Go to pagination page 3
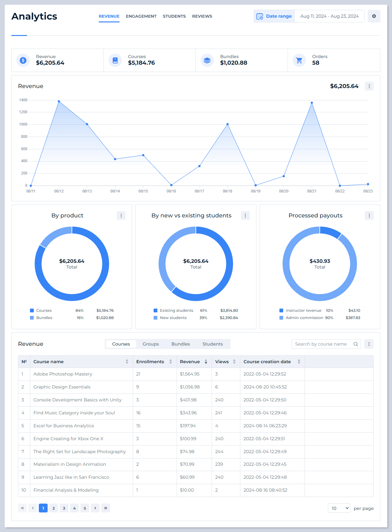This screenshot has height=532, width=392. (x=64, y=508)
